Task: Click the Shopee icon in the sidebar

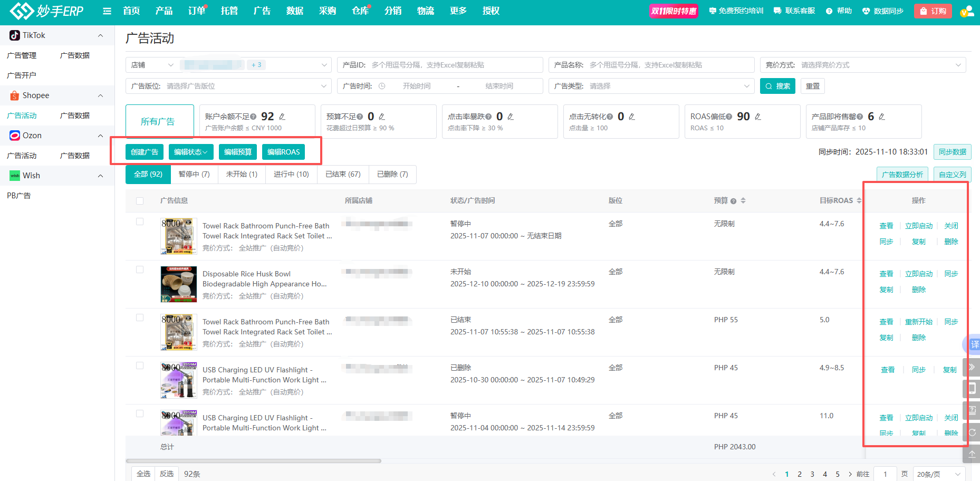Action: coord(15,95)
